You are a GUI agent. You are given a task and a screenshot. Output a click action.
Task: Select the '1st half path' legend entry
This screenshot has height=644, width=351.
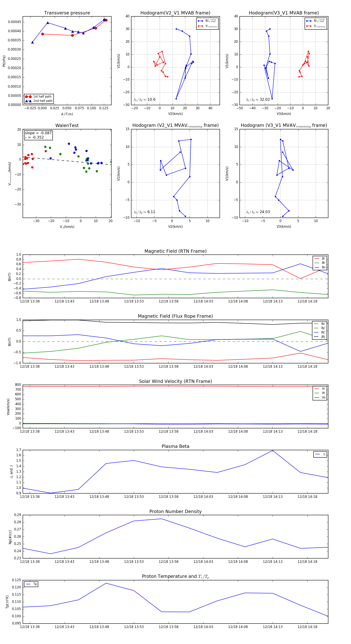[39, 96]
